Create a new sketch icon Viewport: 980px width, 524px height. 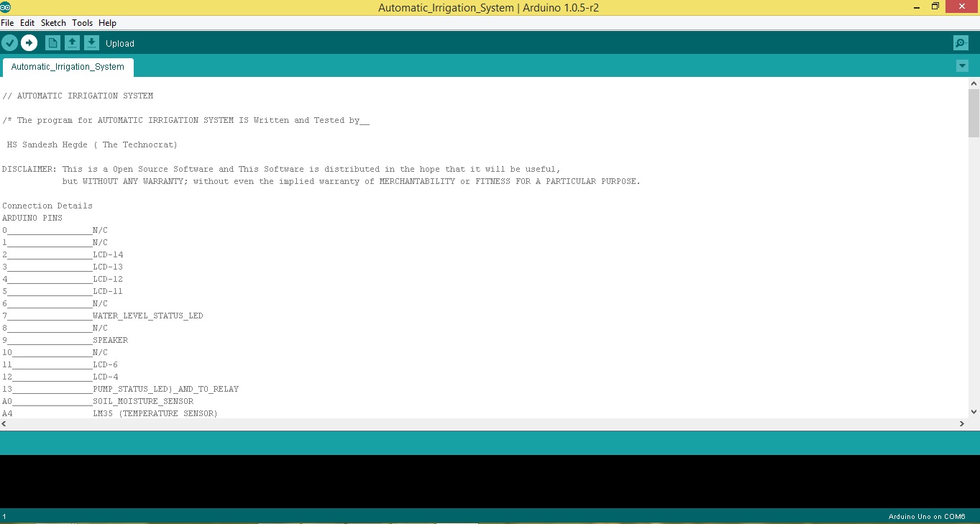(x=52, y=43)
